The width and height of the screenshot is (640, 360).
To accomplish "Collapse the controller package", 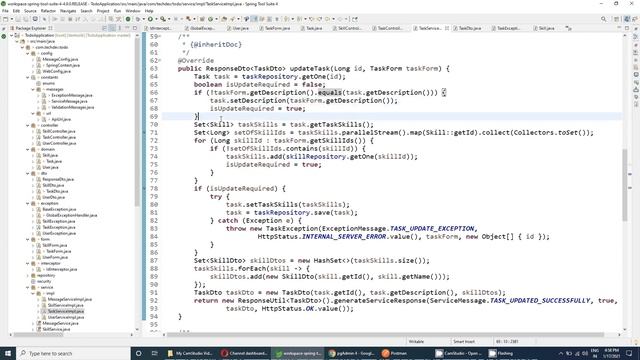I will click(28, 125).
